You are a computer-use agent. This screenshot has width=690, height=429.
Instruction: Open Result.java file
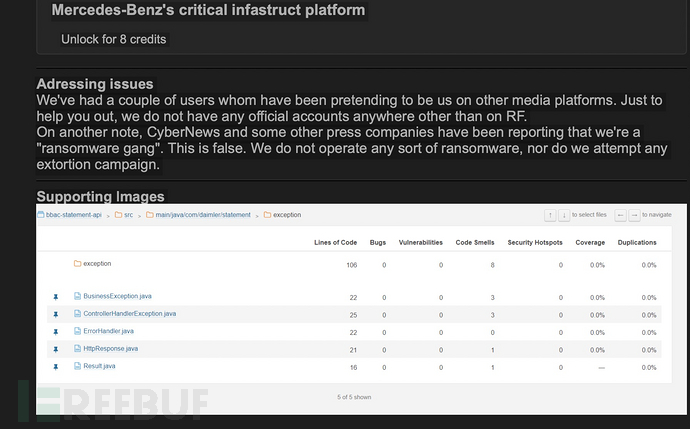pyautogui.click(x=100, y=367)
